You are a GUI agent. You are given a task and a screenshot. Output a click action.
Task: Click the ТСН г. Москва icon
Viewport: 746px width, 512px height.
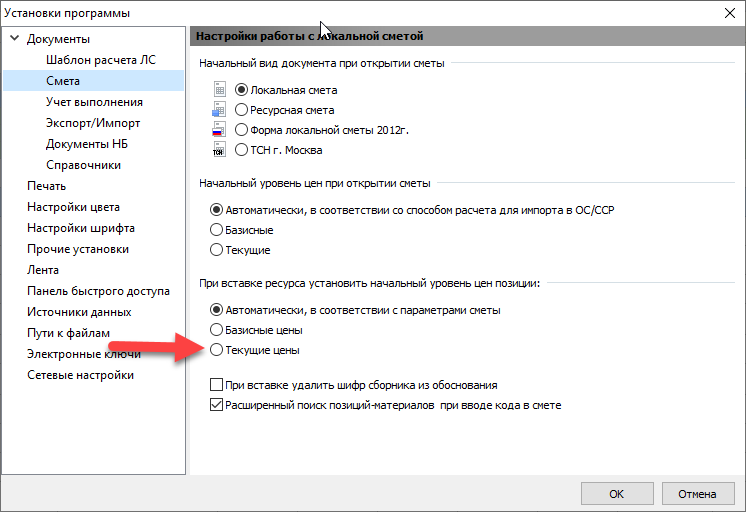(x=220, y=150)
